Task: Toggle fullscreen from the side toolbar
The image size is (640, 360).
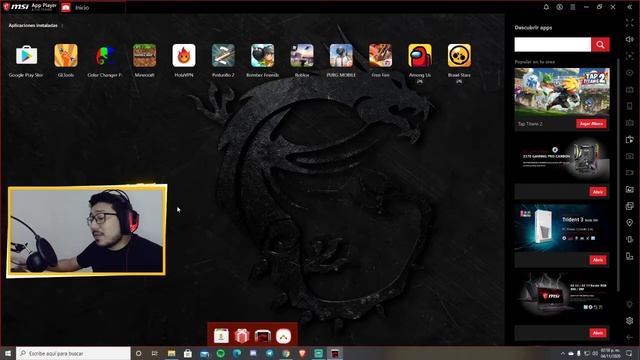Action: pyautogui.click(x=630, y=23)
